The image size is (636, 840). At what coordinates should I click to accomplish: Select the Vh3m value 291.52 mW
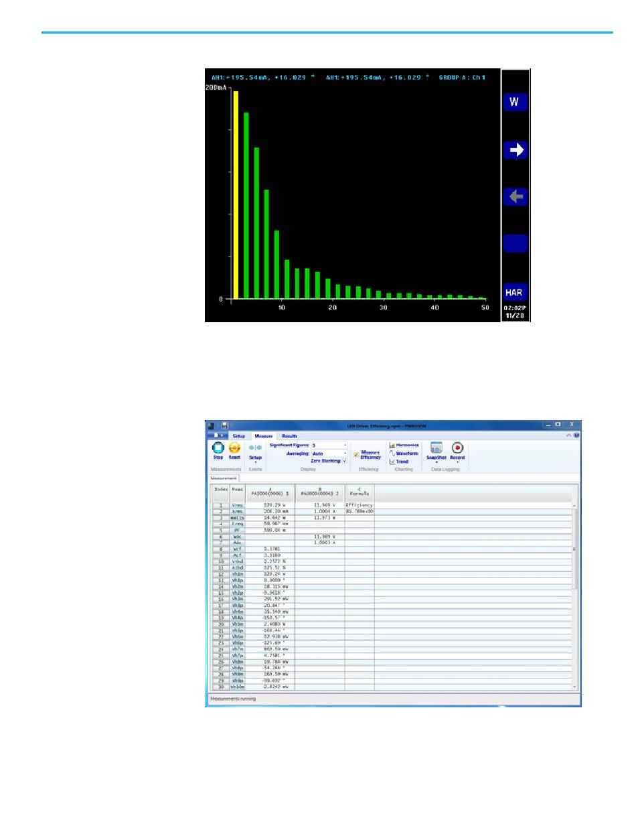[x=270, y=599]
